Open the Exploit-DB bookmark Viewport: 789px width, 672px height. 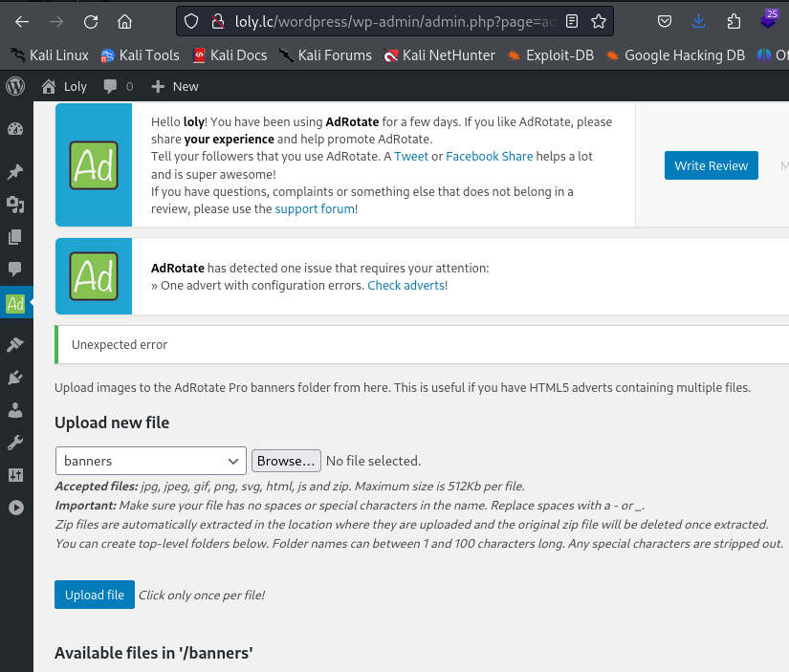[550, 55]
